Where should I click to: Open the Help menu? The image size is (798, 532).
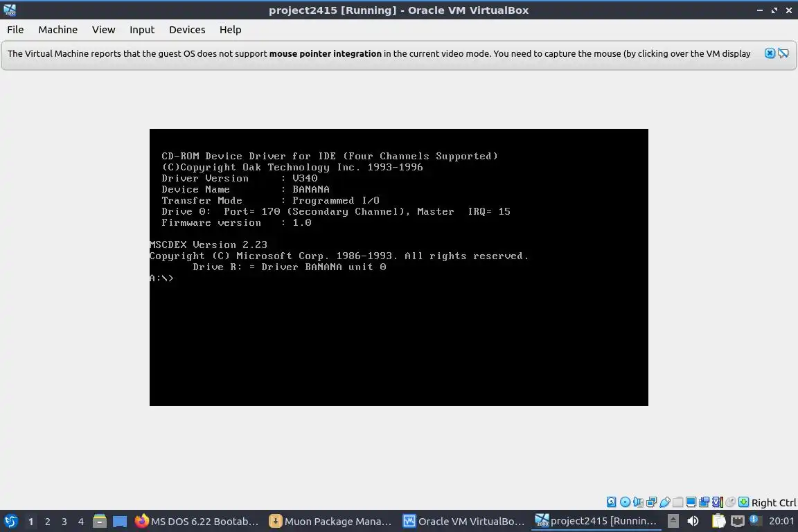pos(230,30)
